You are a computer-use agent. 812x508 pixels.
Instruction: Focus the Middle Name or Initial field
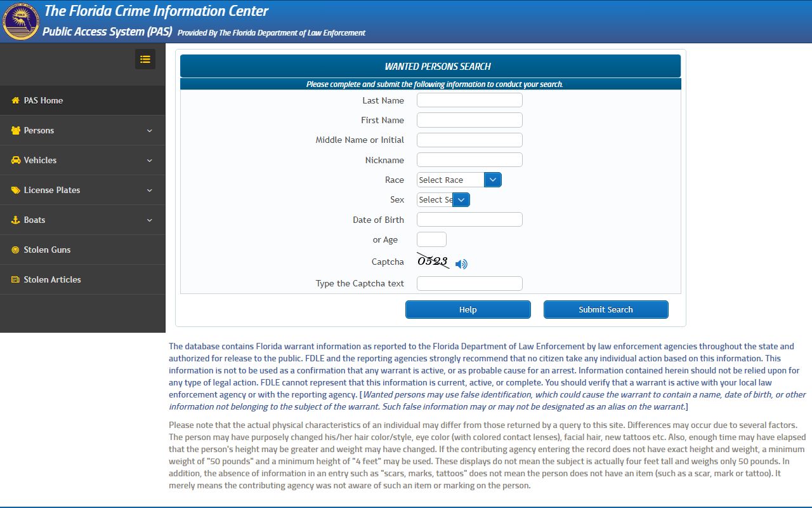coord(469,140)
